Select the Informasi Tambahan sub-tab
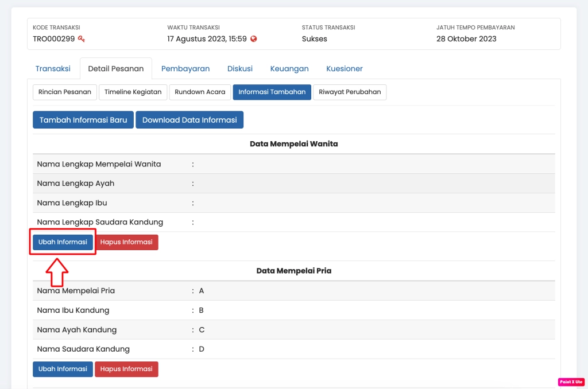Image resolution: width=588 pixels, height=389 pixels. [x=272, y=92]
